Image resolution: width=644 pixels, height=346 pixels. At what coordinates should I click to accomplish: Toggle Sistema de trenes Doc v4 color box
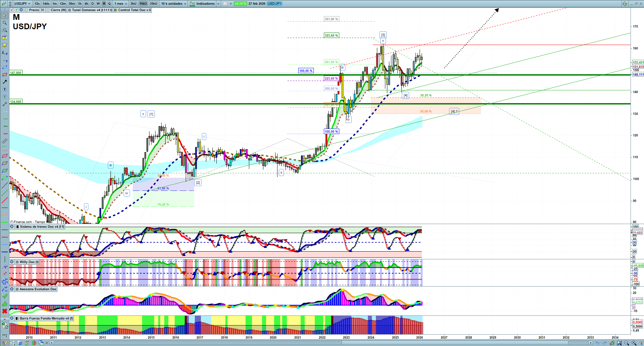tap(17, 227)
